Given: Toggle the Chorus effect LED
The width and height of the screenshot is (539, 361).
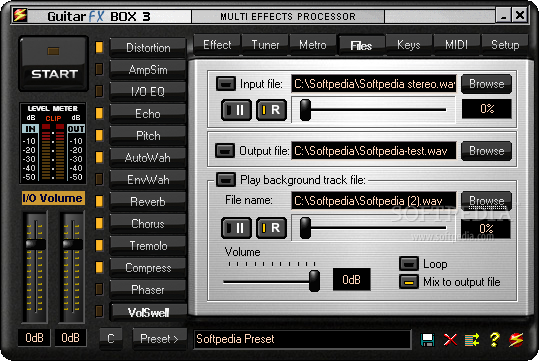Looking at the screenshot, I should tap(99, 223).
